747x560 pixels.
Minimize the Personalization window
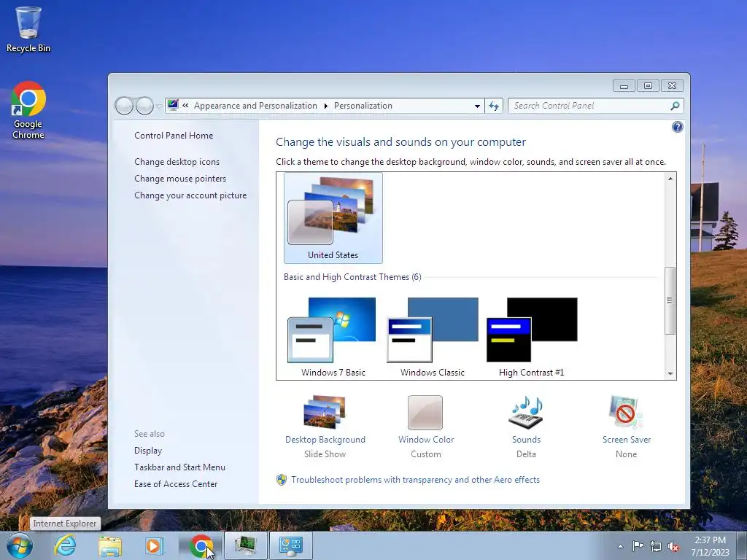click(x=624, y=86)
